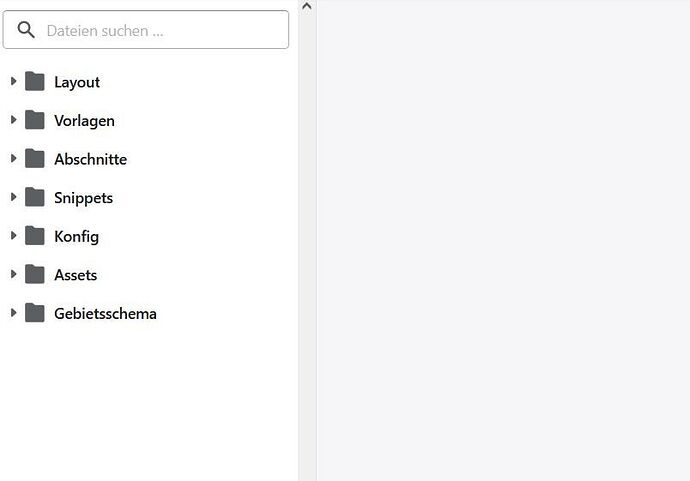
Task: Click the Snippets folder icon
Action: pos(35,197)
